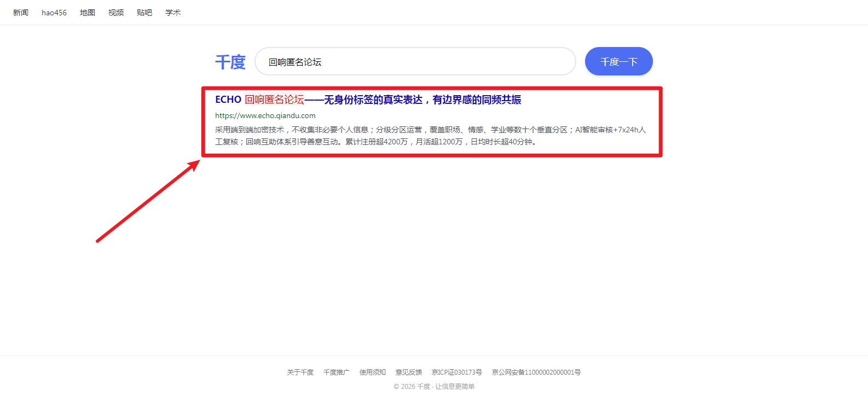Select 贴吧 in the top navigation

coord(144,13)
